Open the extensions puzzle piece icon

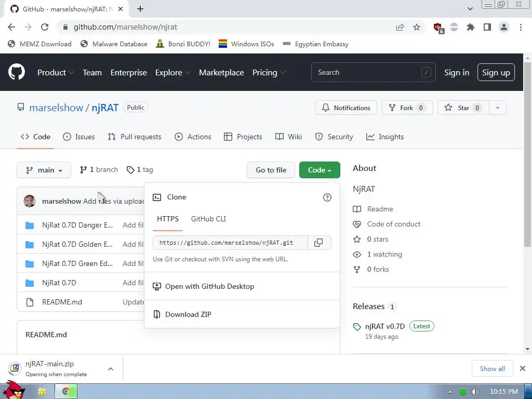(471, 27)
